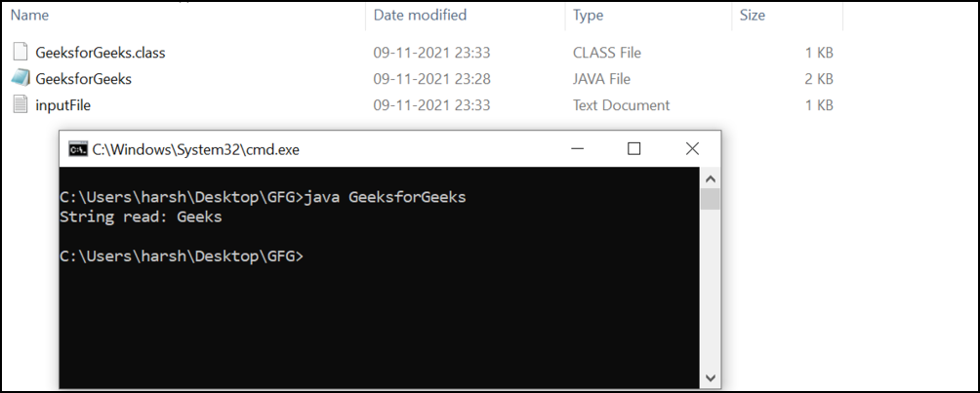
Task: Select the GeeksforGeeks.class file name
Action: [101, 53]
